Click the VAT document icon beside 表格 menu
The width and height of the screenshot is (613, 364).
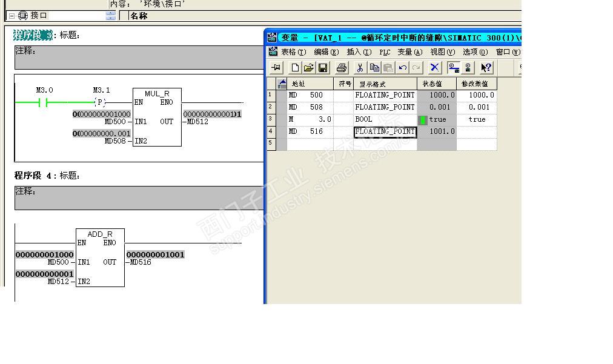tap(273, 51)
